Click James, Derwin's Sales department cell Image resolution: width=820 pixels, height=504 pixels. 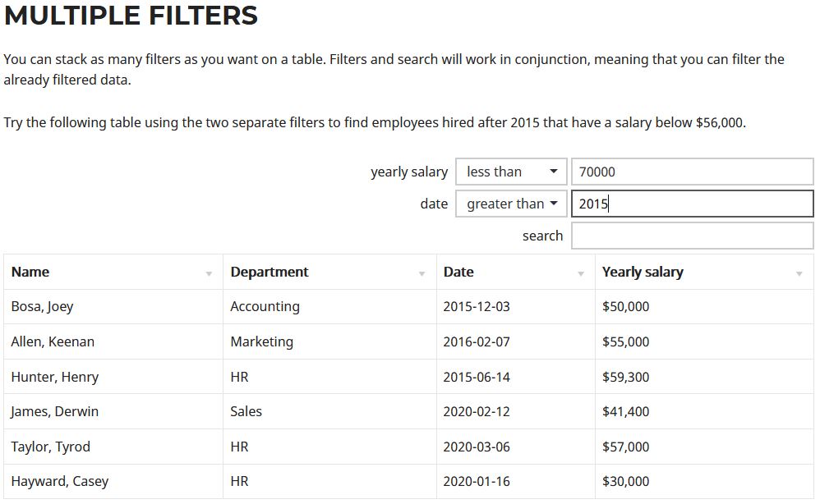pos(246,411)
